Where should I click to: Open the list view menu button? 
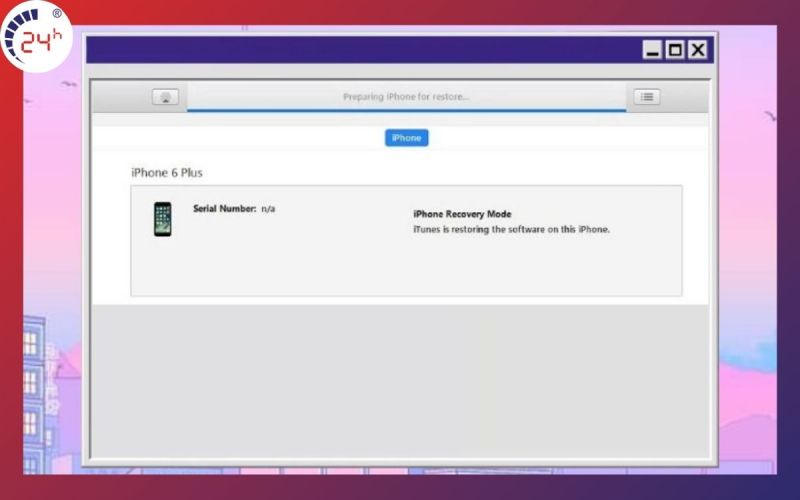point(647,96)
